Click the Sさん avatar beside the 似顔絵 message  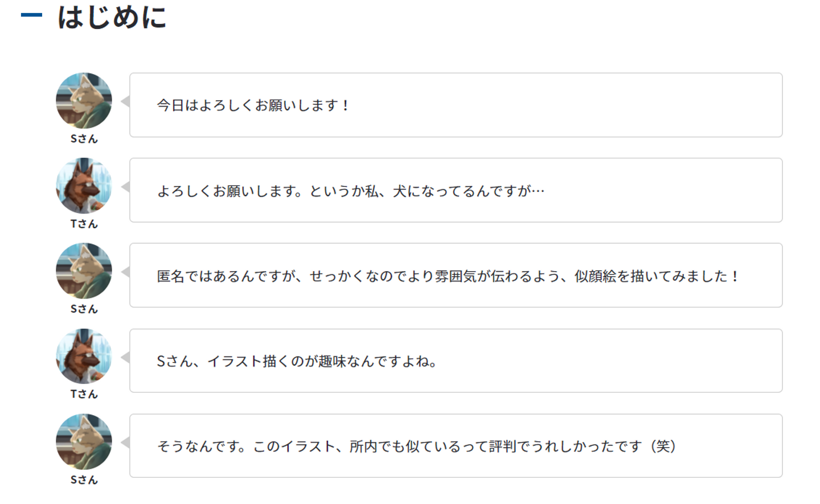(84, 271)
